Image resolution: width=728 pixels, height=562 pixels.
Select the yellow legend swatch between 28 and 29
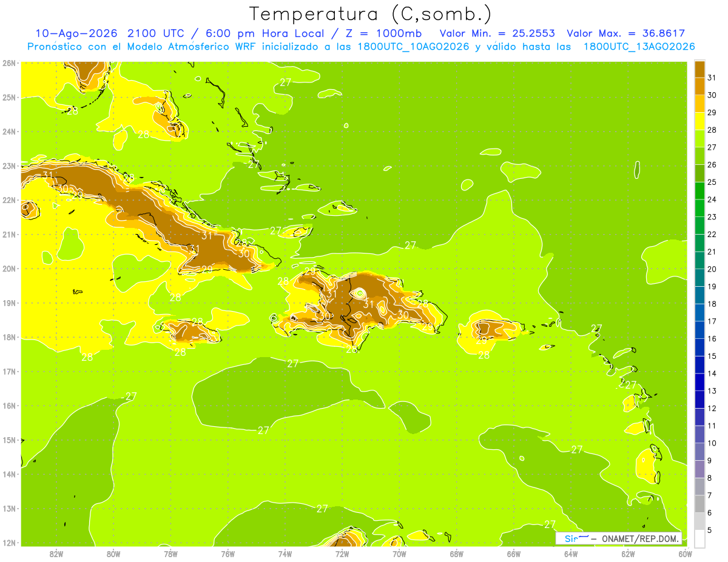(x=699, y=121)
